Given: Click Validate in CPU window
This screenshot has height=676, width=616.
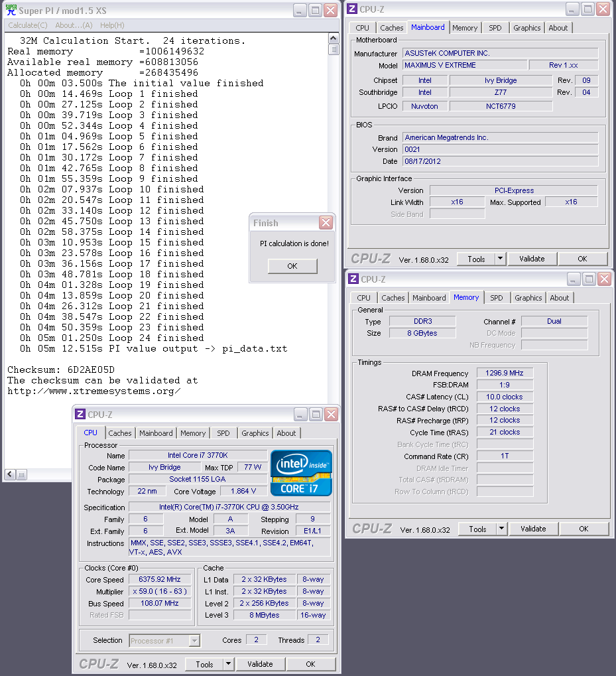Looking at the screenshot, I should (260, 664).
